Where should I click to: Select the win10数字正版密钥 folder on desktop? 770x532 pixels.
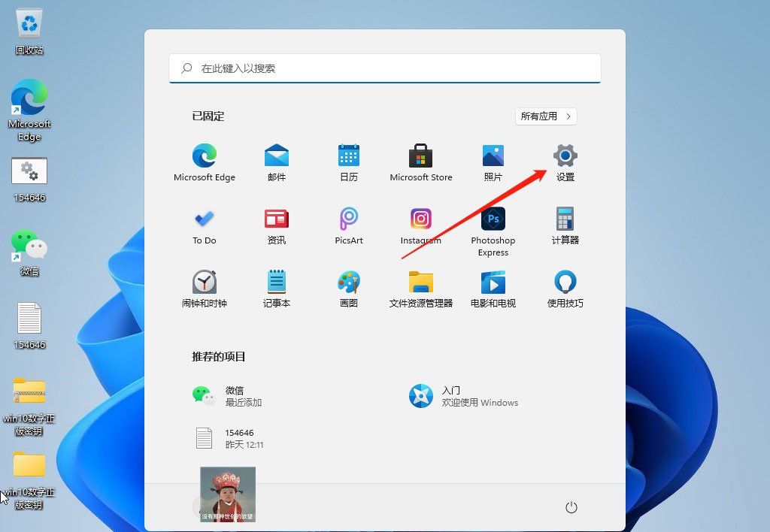tap(29, 480)
